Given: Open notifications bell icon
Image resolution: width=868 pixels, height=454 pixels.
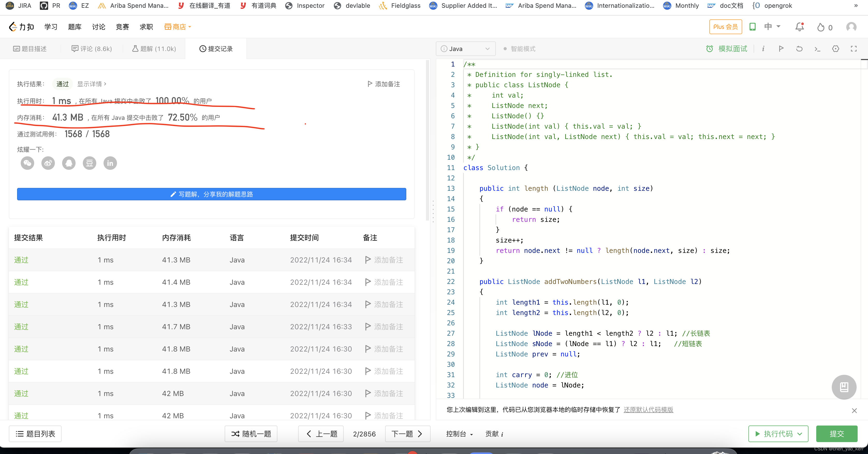Looking at the screenshot, I should pos(800,27).
